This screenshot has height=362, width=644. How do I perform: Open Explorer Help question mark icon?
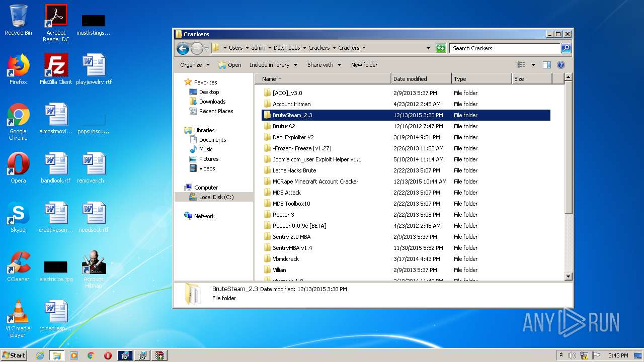pyautogui.click(x=561, y=65)
